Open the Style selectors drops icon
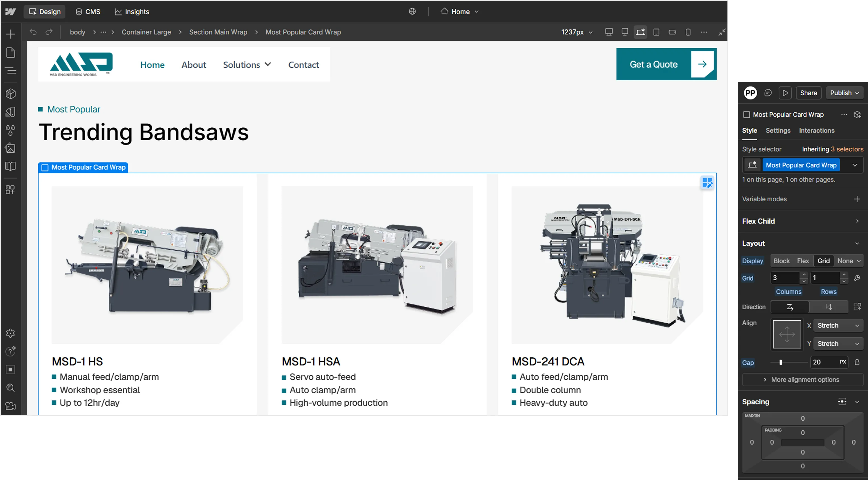 pyautogui.click(x=11, y=130)
